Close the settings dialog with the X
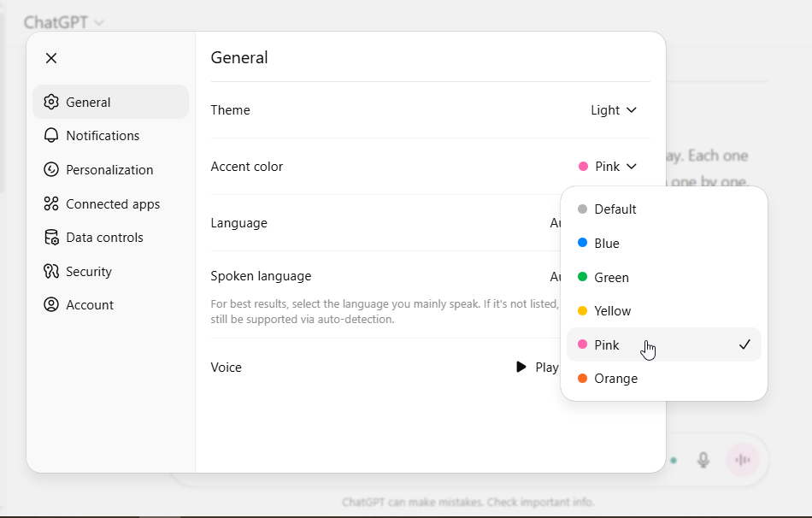812x518 pixels. 51,58
